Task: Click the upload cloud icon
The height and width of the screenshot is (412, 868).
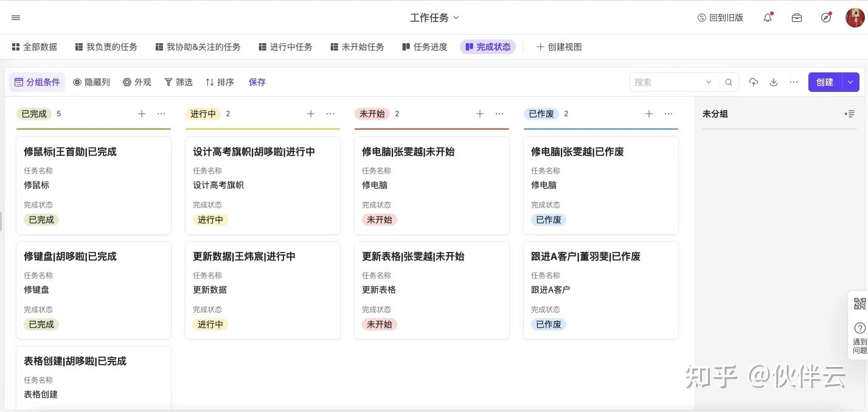Action: (754, 82)
